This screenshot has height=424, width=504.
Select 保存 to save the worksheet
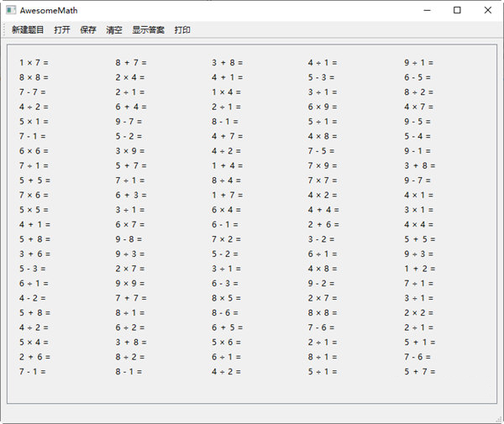click(x=88, y=30)
